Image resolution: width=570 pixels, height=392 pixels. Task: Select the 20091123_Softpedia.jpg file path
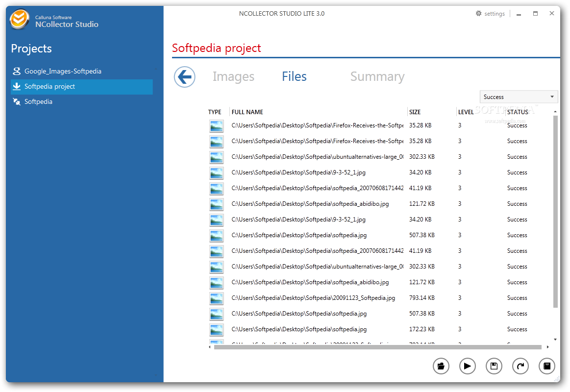point(313,298)
